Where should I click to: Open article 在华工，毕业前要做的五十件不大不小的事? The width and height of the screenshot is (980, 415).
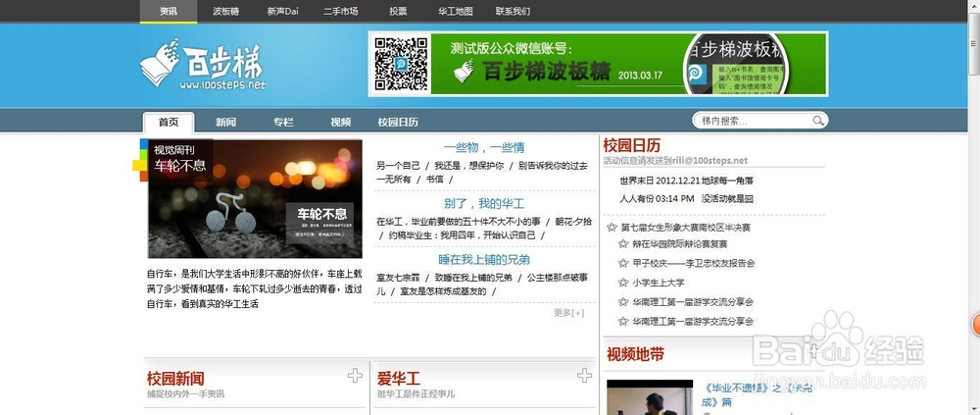point(458,222)
